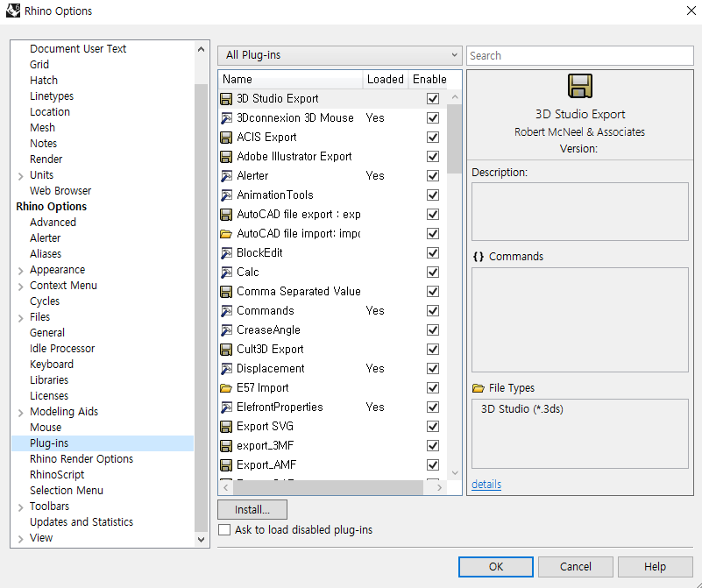Viewport: 702px width, 588px height.
Task: Click the 3Dconnexion 3D Mouse plug-in icon
Action: pos(226,118)
